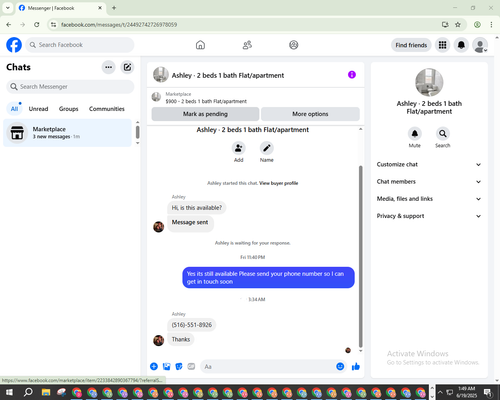Show hidden system tray icons
Screen dimensions: 500x400
(440, 392)
